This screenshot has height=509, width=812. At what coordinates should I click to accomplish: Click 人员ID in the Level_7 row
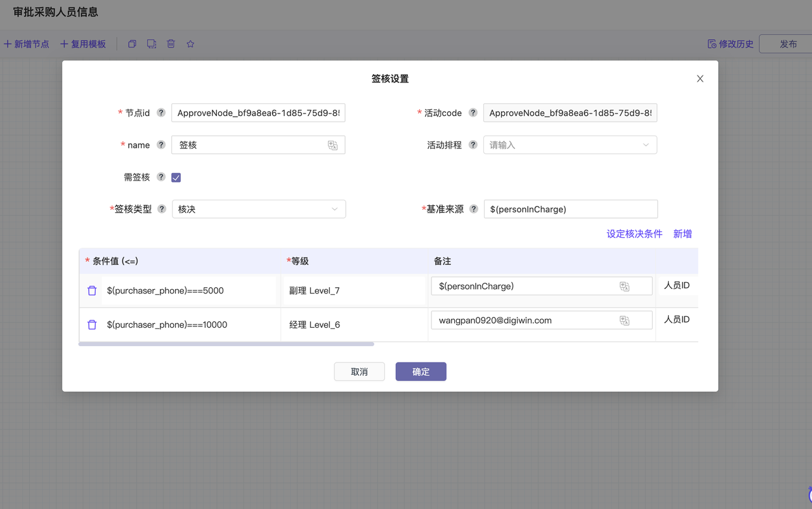pyautogui.click(x=677, y=285)
